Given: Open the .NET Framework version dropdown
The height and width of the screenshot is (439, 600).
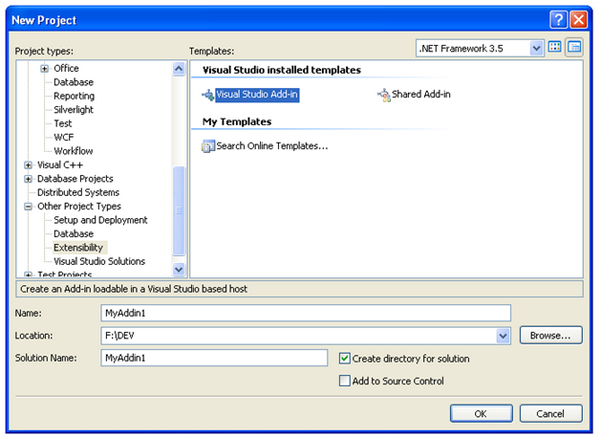Looking at the screenshot, I should tap(536, 49).
